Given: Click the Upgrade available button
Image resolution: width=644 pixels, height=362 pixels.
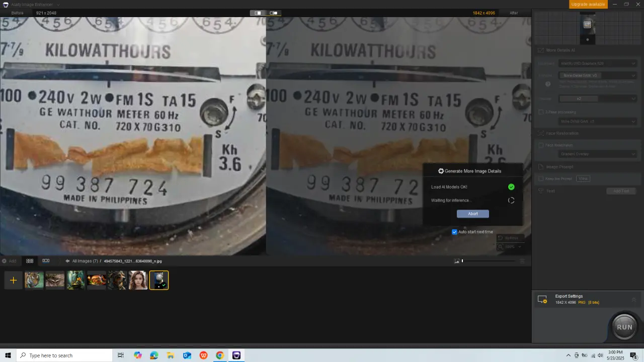Looking at the screenshot, I should (588, 4).
